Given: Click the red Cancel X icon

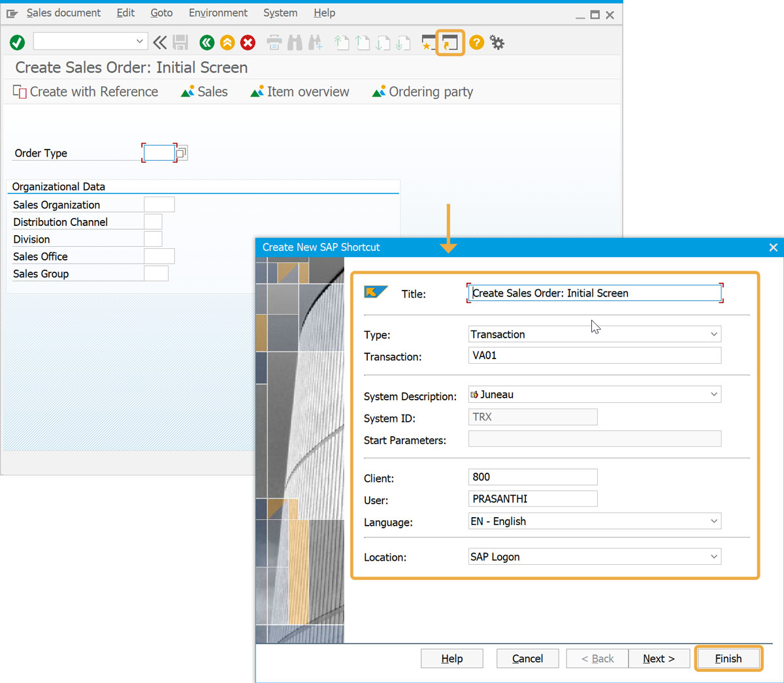Looking at the screenshot, I should pyautogui.click(x=248, y=43).
